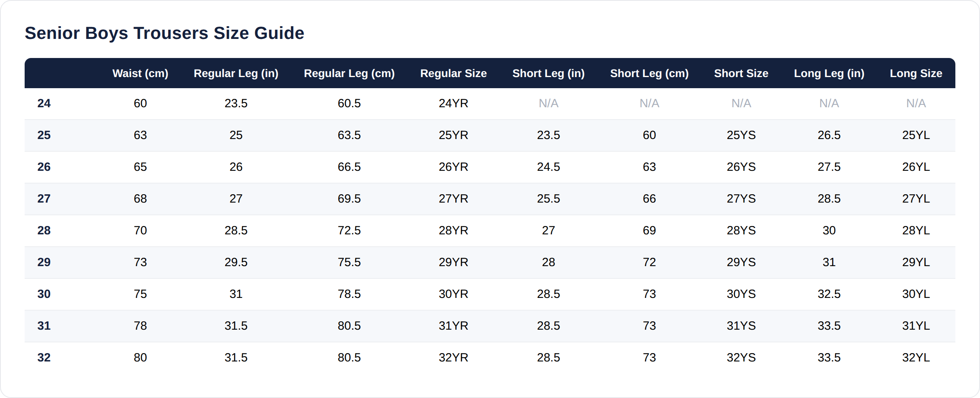This screenshot has width=980, height=398.
Task: Click the 75.5 regular leg cell
Action: pos(349,262)
